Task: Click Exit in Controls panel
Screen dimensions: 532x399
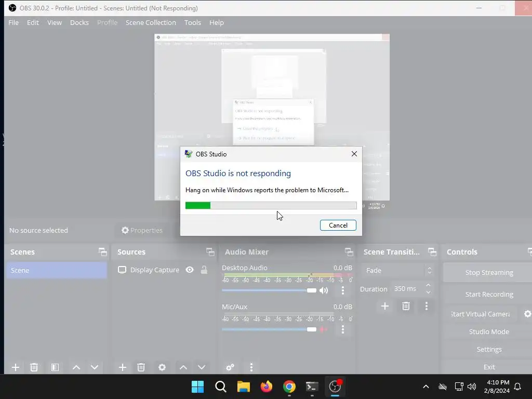Action: point(488,367)
